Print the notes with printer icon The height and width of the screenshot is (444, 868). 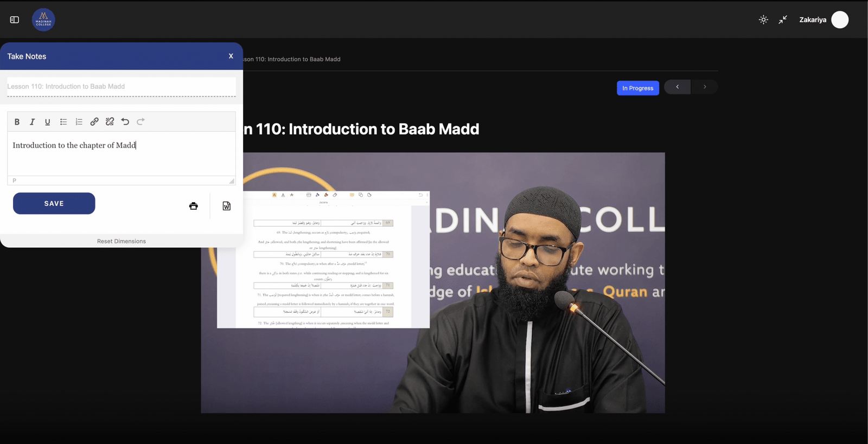[x=194, y=206]
